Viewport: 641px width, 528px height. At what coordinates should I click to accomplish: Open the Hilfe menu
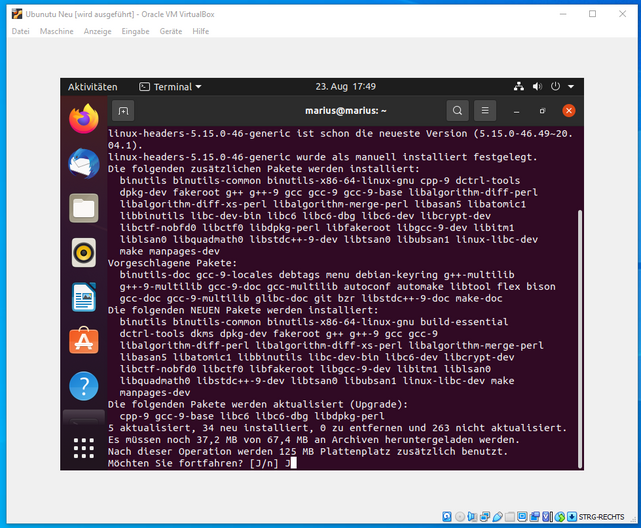tap(201, 31)
